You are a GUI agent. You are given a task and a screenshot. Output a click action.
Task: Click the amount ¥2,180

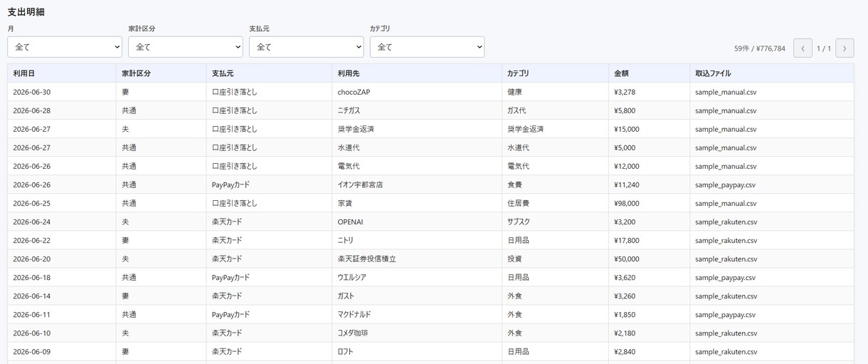coord(625,333)
